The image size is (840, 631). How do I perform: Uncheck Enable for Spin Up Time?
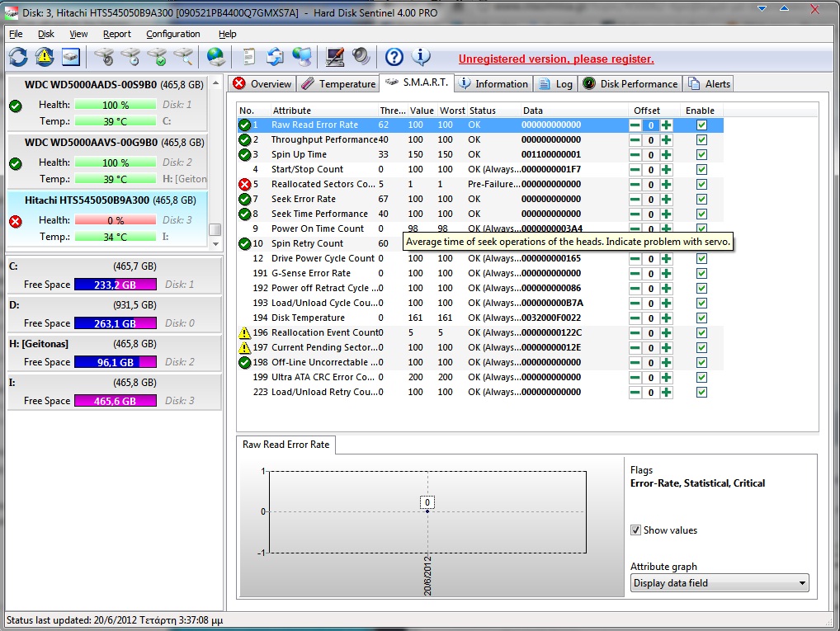coord(701,155)
